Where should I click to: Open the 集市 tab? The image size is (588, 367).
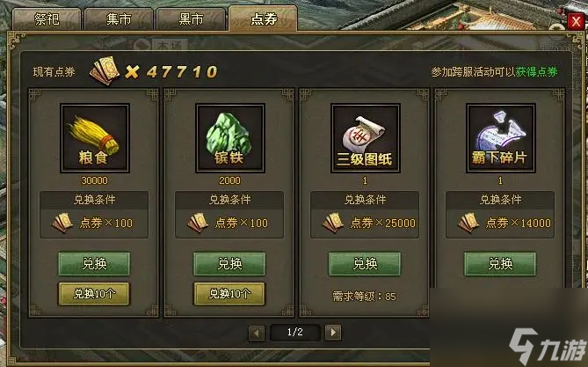pyautogui.click(x=119, y=19)
